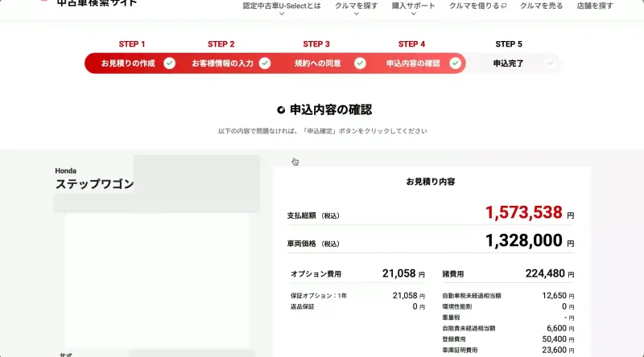Click checkmark icon on 規約への同意 step
The height and width of the screenshot is (357, 644).
point(360,64)
